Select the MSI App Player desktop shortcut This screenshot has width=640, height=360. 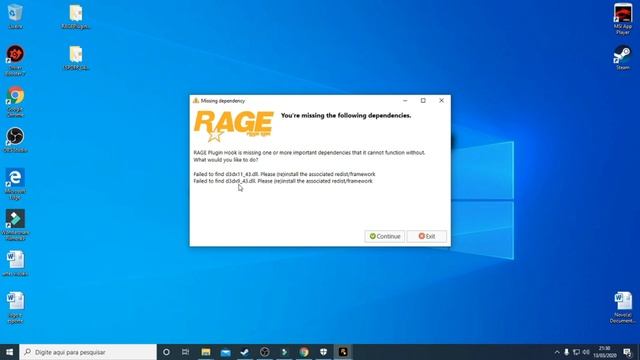pyautogui.click(x=623, y=19)
